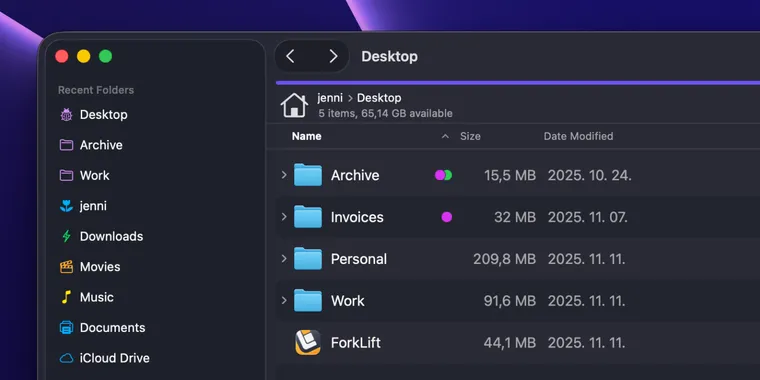The image size is (760, 380).
Task: Click the music note icon
Action: [66, 297]
